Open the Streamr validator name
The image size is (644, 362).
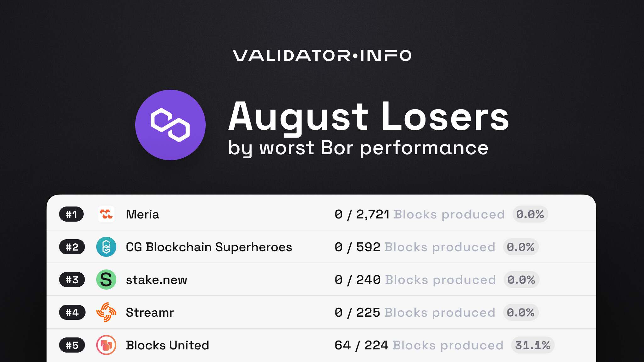click(x=150, y=313)
